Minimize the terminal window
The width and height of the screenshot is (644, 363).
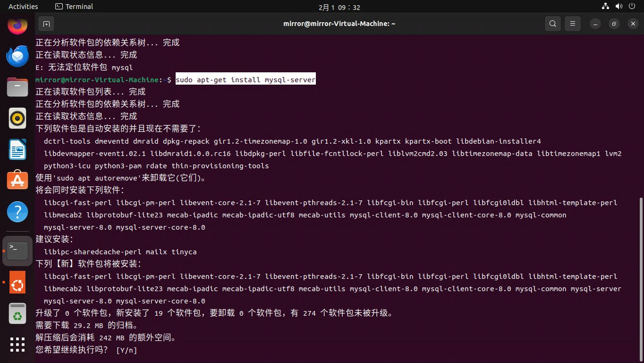596,24
